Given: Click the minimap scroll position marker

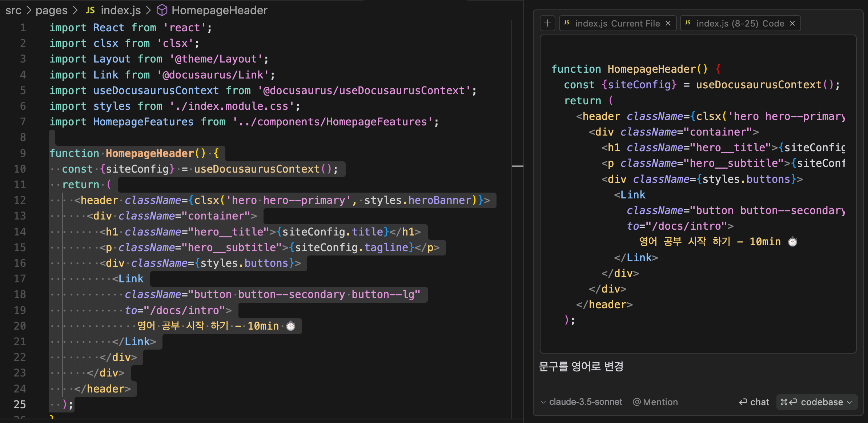Looking at the screenshot, I should point(517,166).
